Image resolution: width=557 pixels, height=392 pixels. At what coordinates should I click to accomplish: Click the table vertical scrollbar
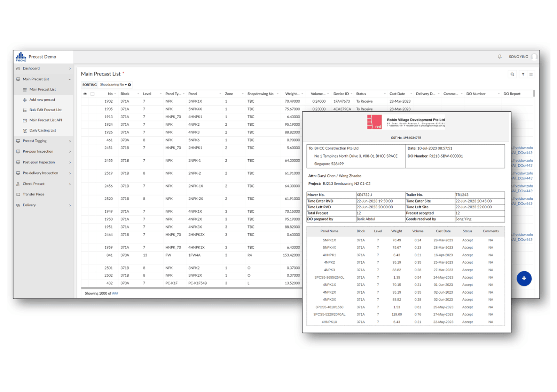pyautogui.click(x=534, y=94)
